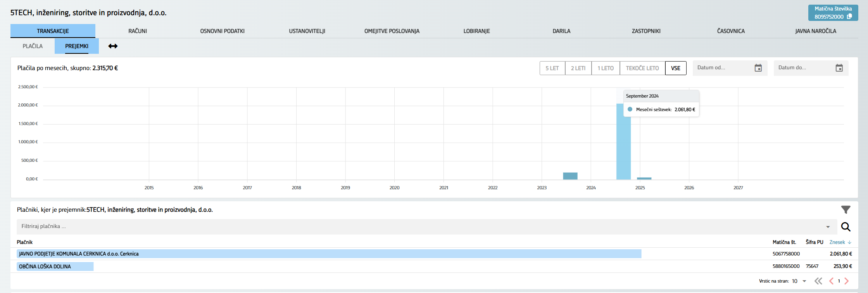868x293 pixels.
Task: Select the 1 LETO time range
Action: click(605, 68)
